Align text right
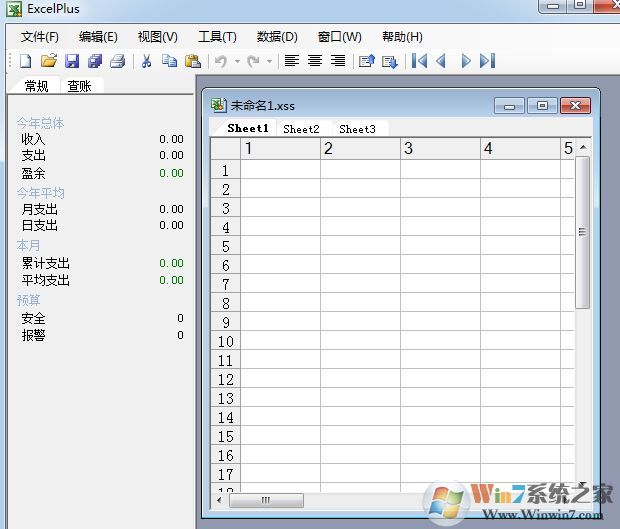 click(x=338, y=61)
